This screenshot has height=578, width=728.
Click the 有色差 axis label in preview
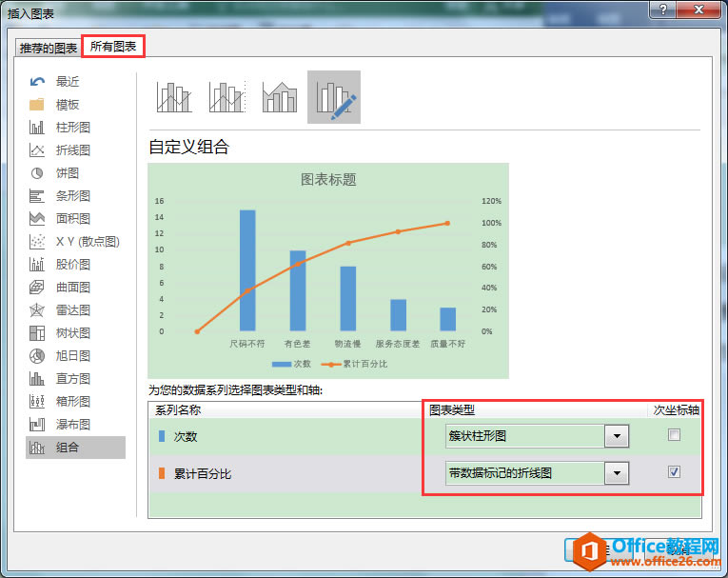(x=297, y=344)
